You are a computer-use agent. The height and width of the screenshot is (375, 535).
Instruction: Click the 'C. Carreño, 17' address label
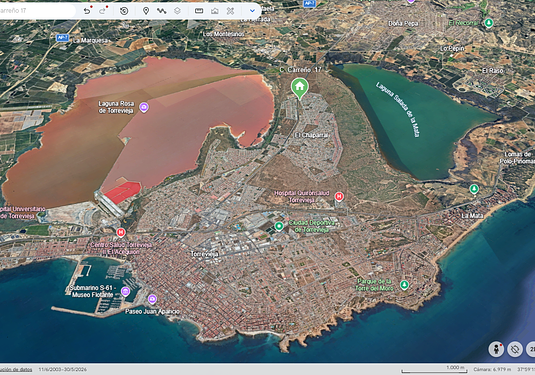(x=300, y=70)
